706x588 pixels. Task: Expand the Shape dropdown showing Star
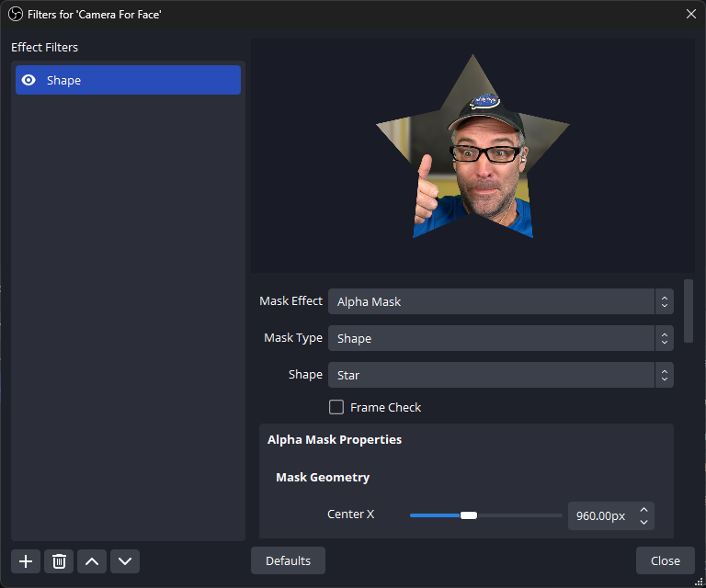[x=500, y=375]
